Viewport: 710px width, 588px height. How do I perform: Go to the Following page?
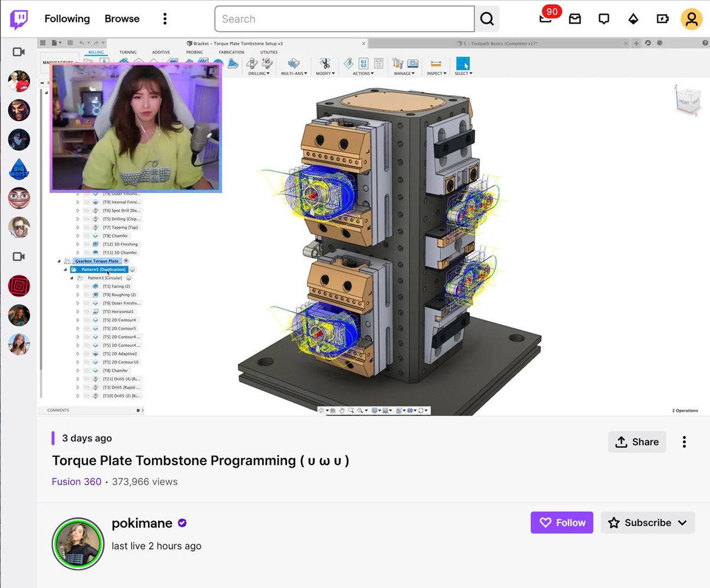coord(67,19)
